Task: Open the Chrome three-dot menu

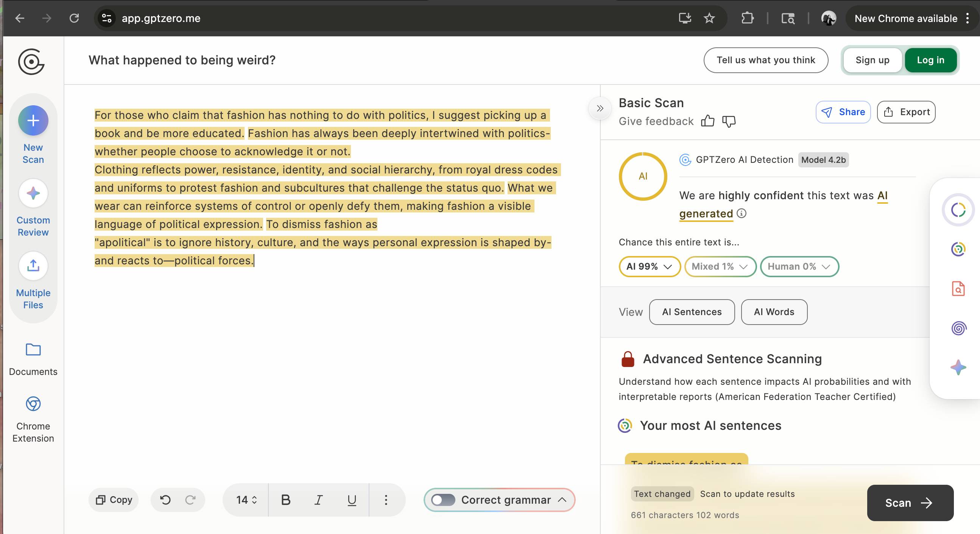Action: 968,18
